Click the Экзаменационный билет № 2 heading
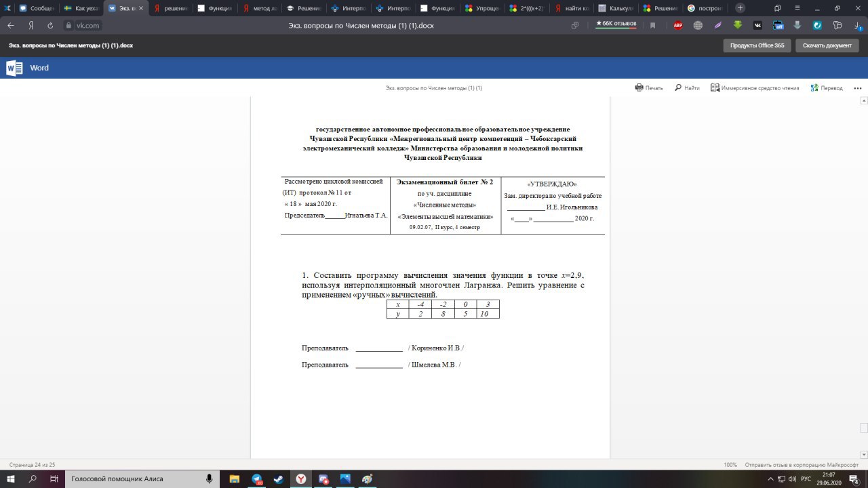 click(x=445, y=182)
